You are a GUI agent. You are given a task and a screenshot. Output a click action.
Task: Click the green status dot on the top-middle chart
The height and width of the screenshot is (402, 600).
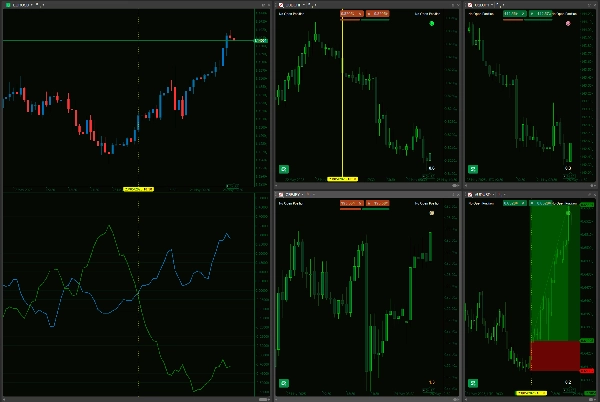(432, 23)
